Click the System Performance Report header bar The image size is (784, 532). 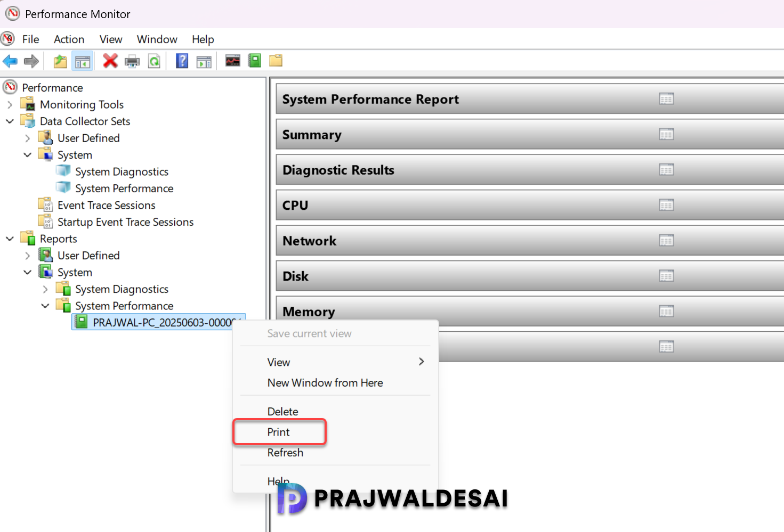(530, 99)
